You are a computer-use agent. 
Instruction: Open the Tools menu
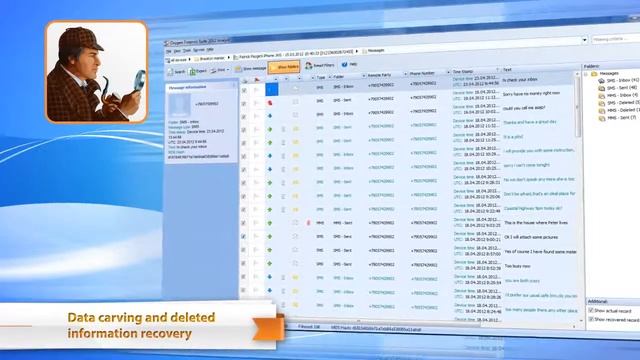[187, 51]
